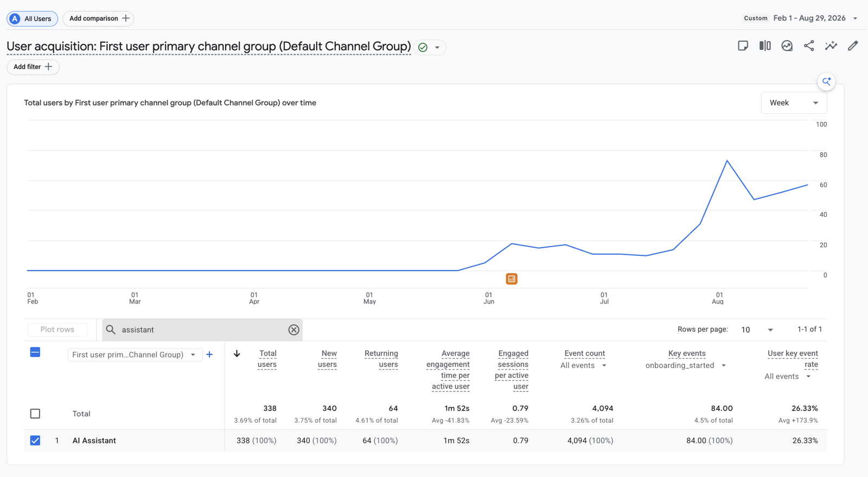Click the plus icon to add secondary dimension
Viewport: 868px width, 477px height.
point(209,354)
